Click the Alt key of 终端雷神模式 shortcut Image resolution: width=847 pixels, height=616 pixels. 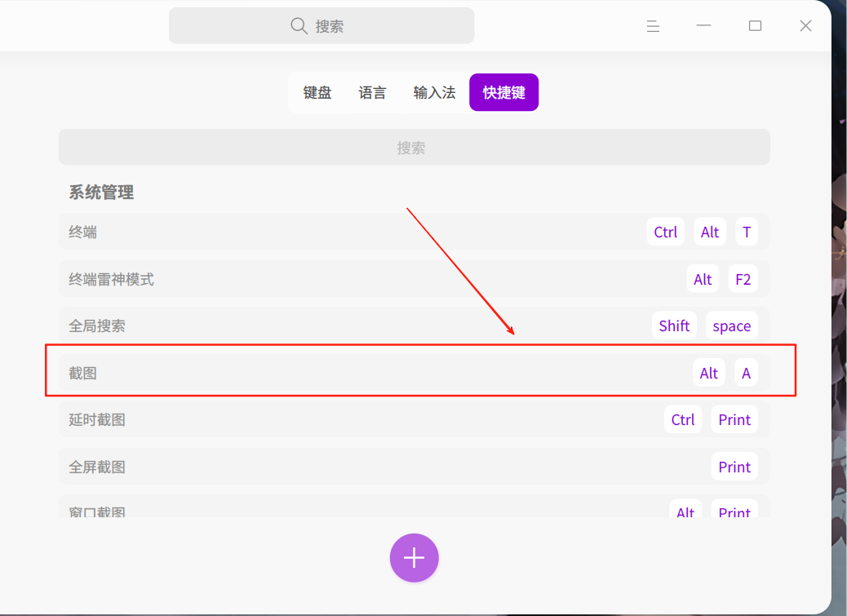pos(703,279)
